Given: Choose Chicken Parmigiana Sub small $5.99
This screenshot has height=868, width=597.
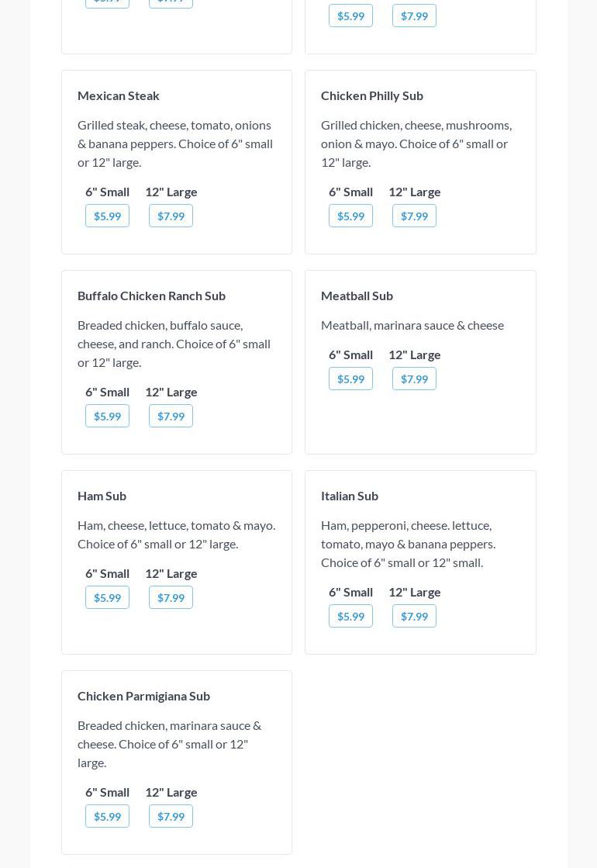Looking at the screenshot, I should pyautogui.click(x=107, y=816).
